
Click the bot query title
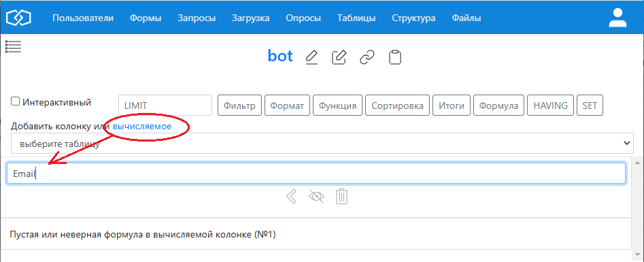[280, 56]
